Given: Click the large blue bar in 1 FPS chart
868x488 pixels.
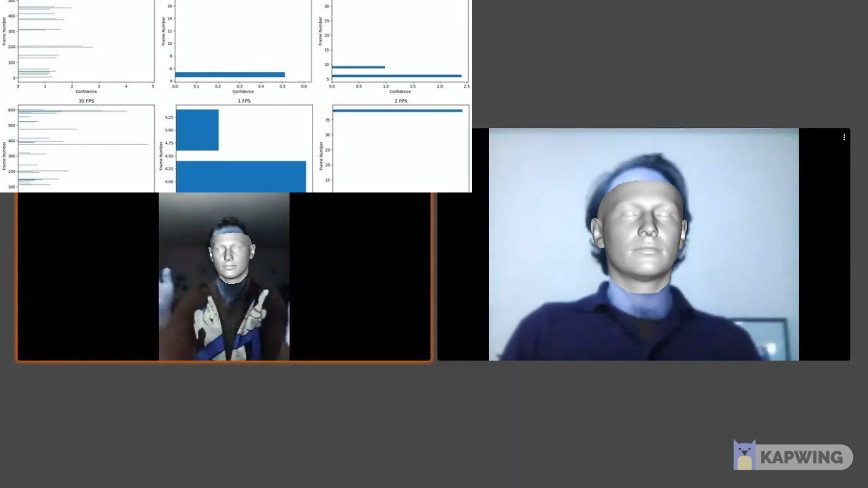Looking at the screenshot, I should click(241, 176).
